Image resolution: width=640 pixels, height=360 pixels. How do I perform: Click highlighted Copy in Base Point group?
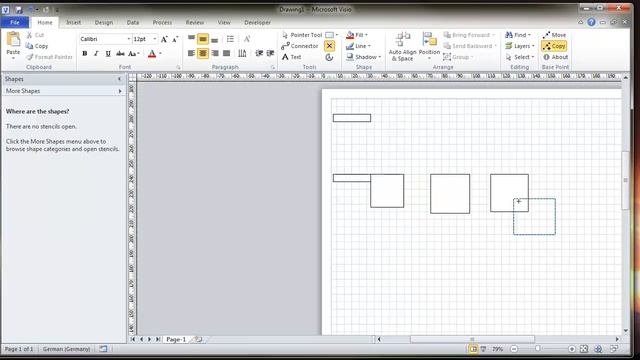pyautogui.click(x=554, y=46)
